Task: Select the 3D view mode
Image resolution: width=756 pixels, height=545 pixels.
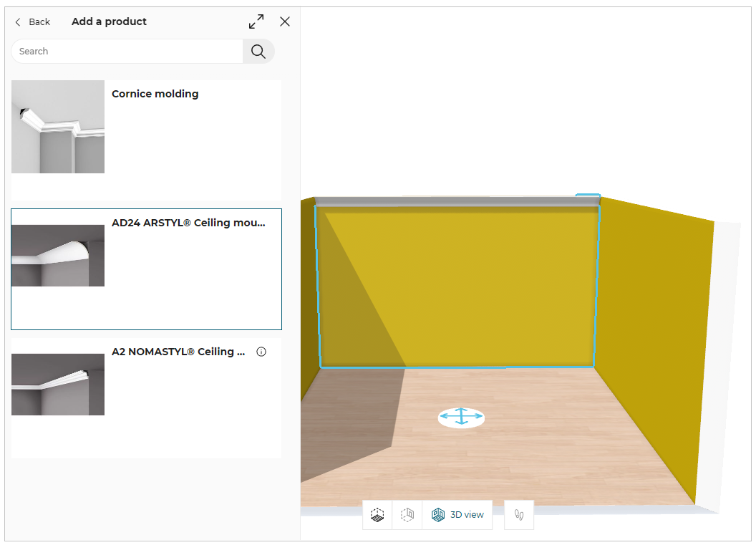Action: click(x=458, y=515)
